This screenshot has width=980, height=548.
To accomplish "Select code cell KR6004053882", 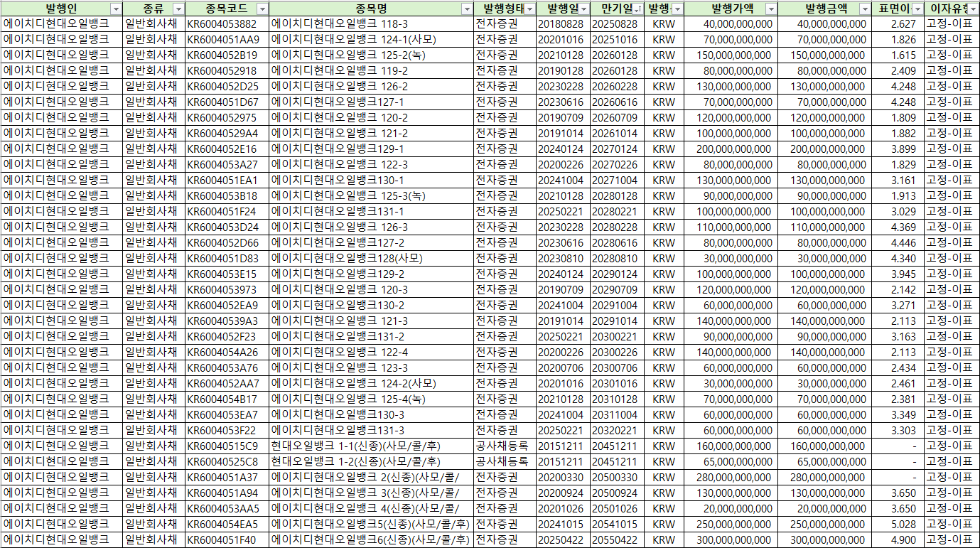I will point(227,23).
